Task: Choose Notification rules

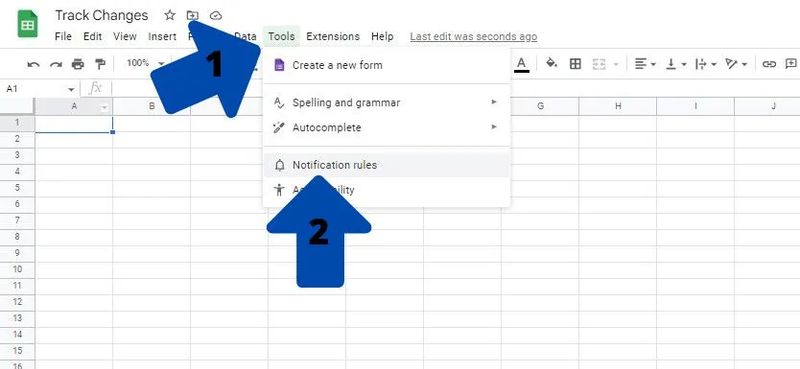Action: pyautogui.click(x=386, y=165)
